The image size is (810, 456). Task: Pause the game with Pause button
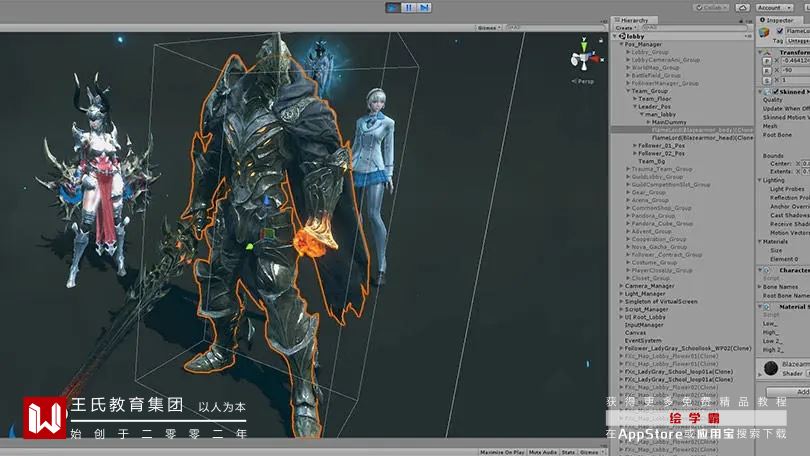pos(408,7)
